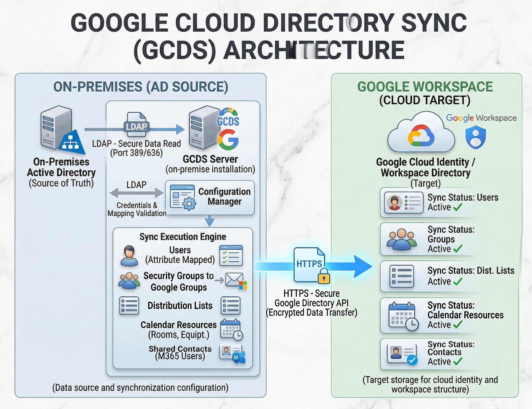Click '(on-premise installation)' text
The height and width of the screenshot is (409, 532).
point(210,169)
